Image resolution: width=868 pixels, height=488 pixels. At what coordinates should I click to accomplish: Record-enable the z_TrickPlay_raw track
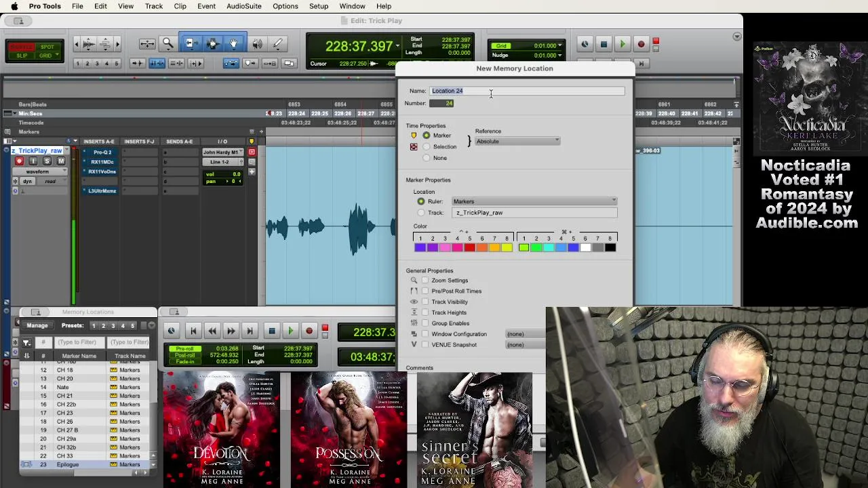(19, 161)
